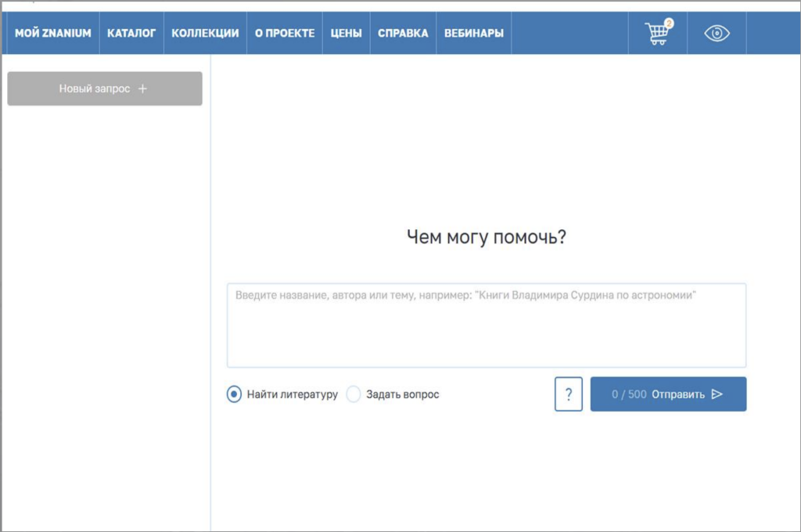Go to the ВЕБИНАРЫ section
The height and width of the screenshot is (532, 801).
(473, 34)
